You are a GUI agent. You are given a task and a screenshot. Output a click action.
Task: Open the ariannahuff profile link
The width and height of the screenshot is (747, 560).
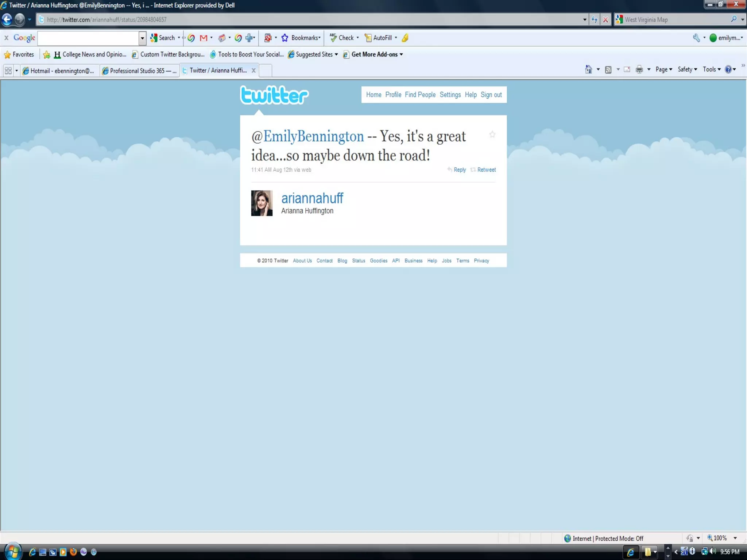point(312,198)
